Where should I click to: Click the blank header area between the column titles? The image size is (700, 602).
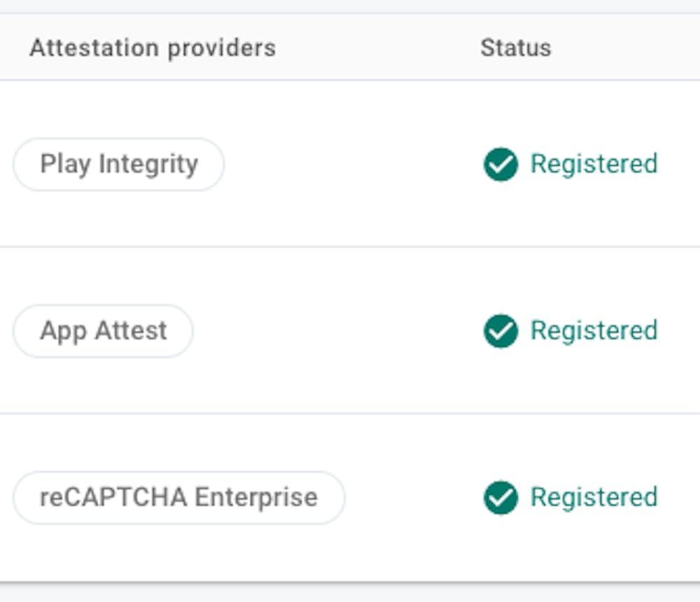pos(378,48)
